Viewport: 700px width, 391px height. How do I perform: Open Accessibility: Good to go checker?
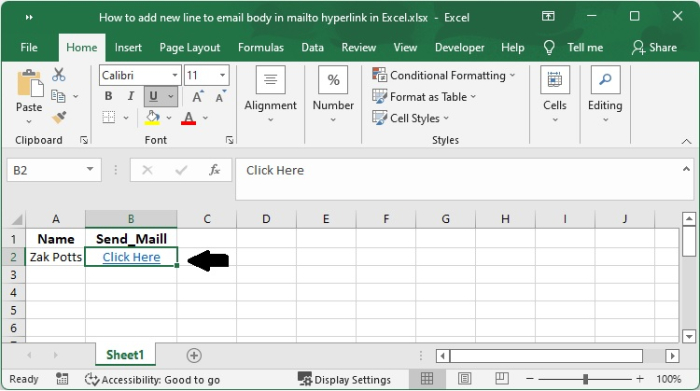pos(152,380)
